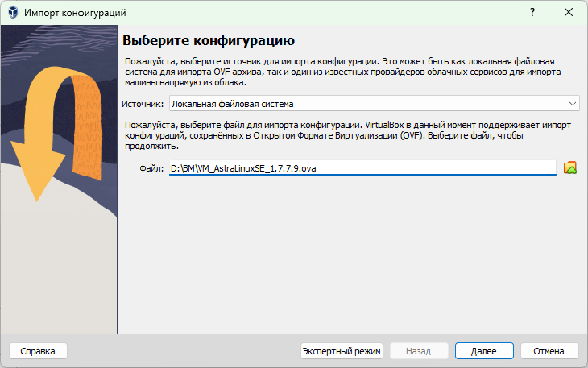Click into the Файл path input field

coord(362,167)
